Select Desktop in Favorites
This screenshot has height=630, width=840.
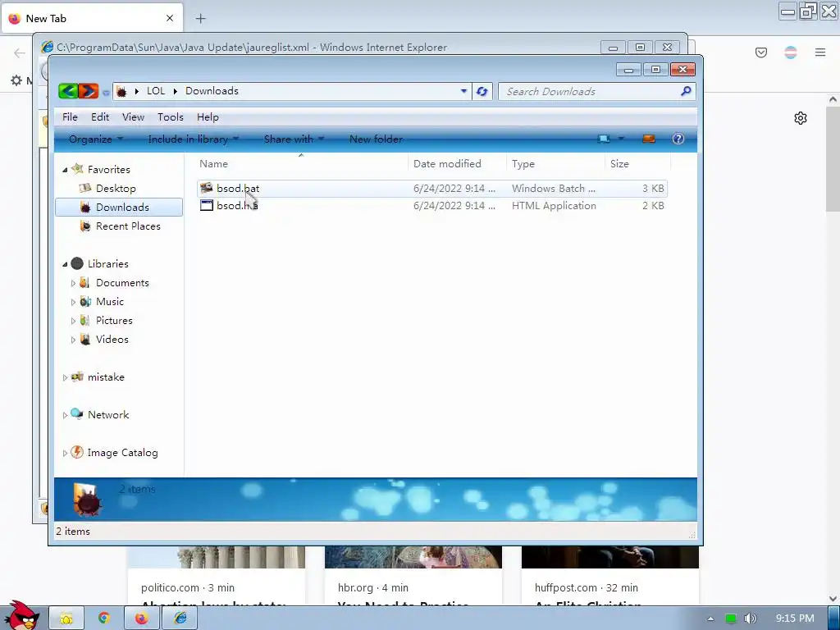tap(116, 188)
